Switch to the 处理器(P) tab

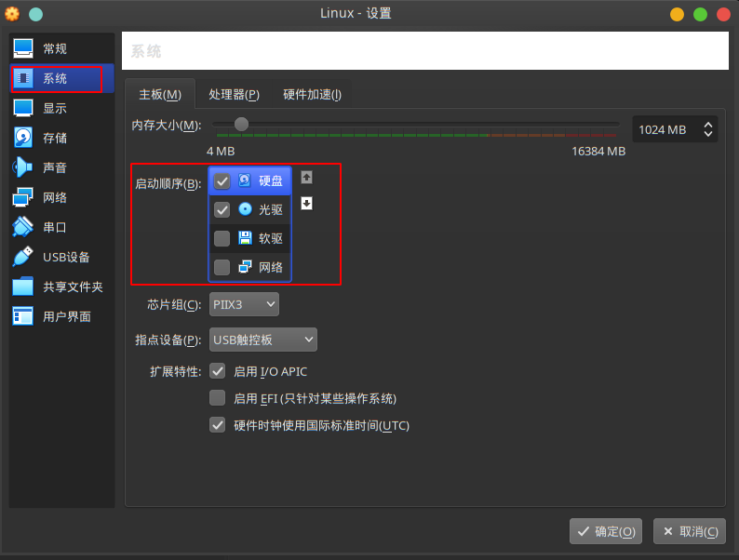(x=235, y=95)
